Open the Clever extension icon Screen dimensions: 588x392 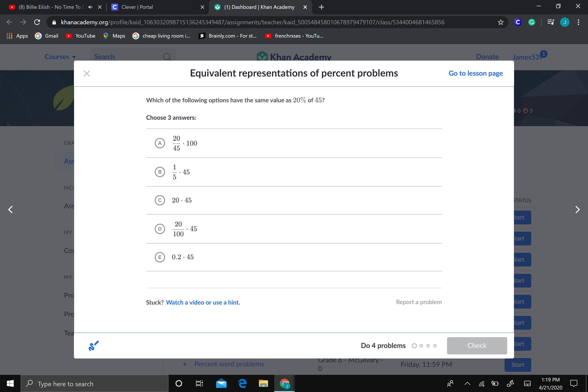pyautogui.click(x=518, y=22)
